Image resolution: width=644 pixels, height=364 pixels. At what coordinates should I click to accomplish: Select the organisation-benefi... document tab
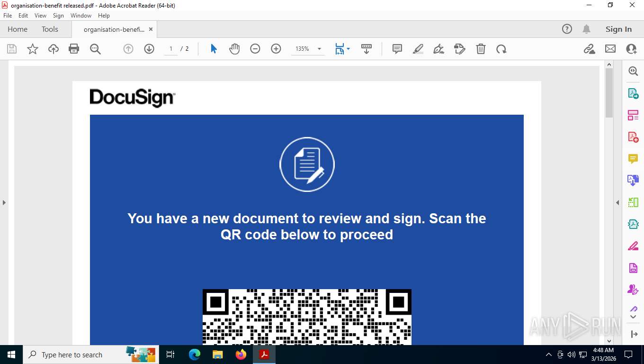114,29
